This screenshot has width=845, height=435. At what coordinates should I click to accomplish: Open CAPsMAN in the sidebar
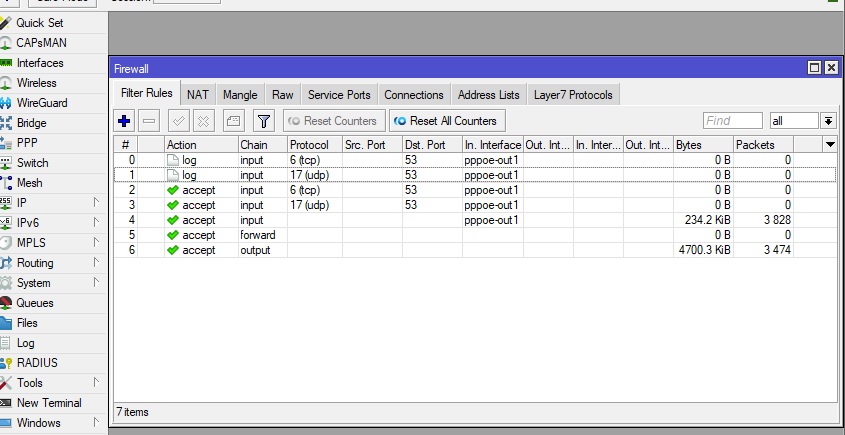[x=41, y=43]
